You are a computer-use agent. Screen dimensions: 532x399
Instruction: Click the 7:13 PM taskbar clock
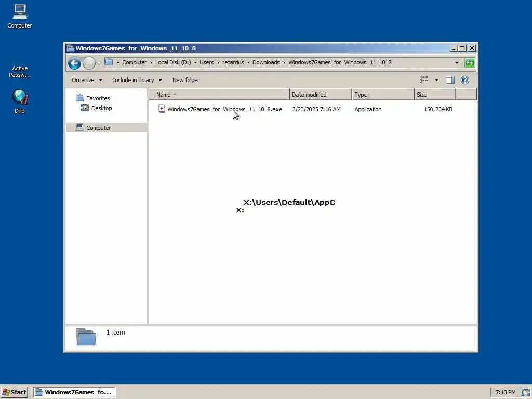pos(506,393)
